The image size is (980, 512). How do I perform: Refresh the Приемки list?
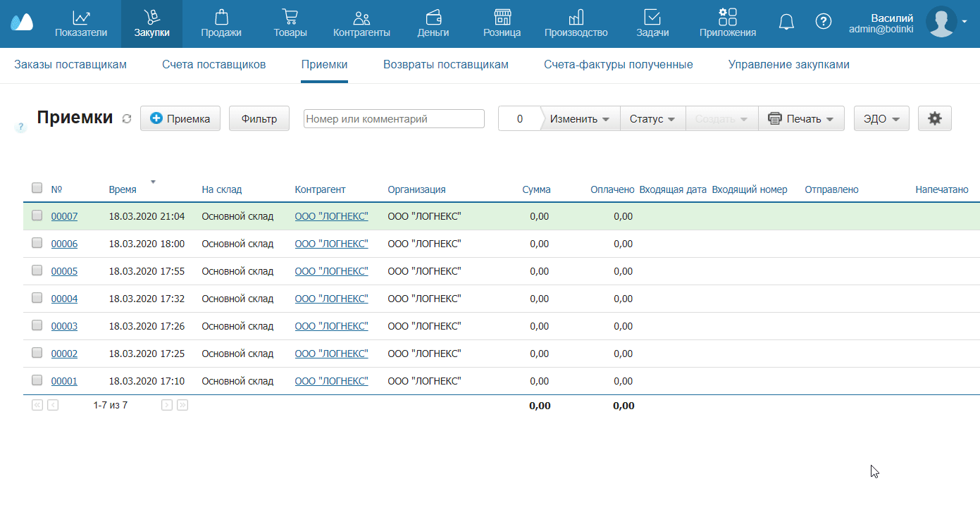pos(127,119)
